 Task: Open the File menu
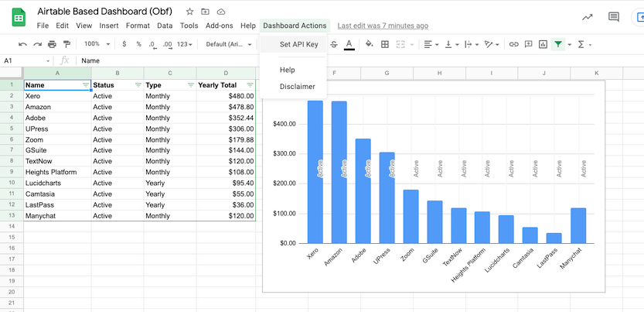43,26
